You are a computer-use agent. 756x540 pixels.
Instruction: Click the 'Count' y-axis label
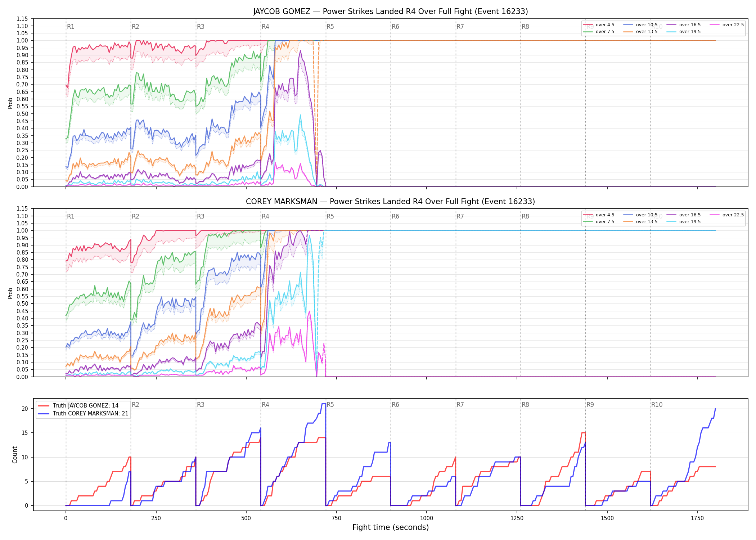(15, 455)
